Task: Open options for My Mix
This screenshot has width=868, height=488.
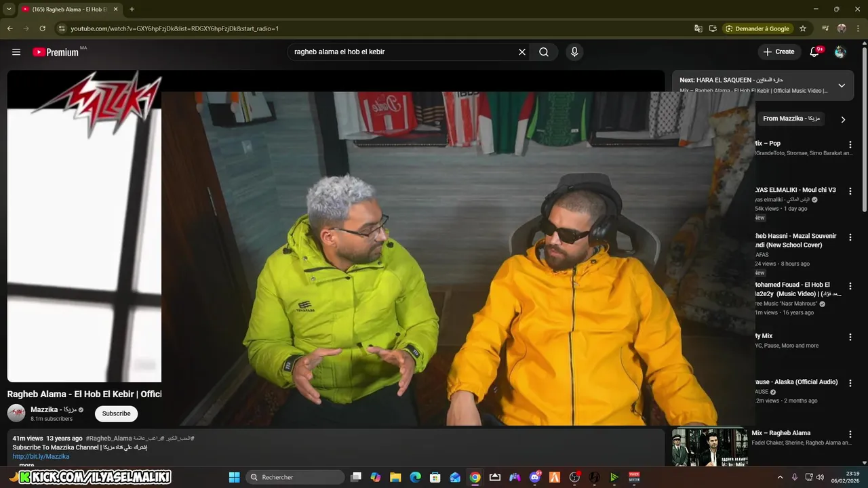Action: coord(850,337)
